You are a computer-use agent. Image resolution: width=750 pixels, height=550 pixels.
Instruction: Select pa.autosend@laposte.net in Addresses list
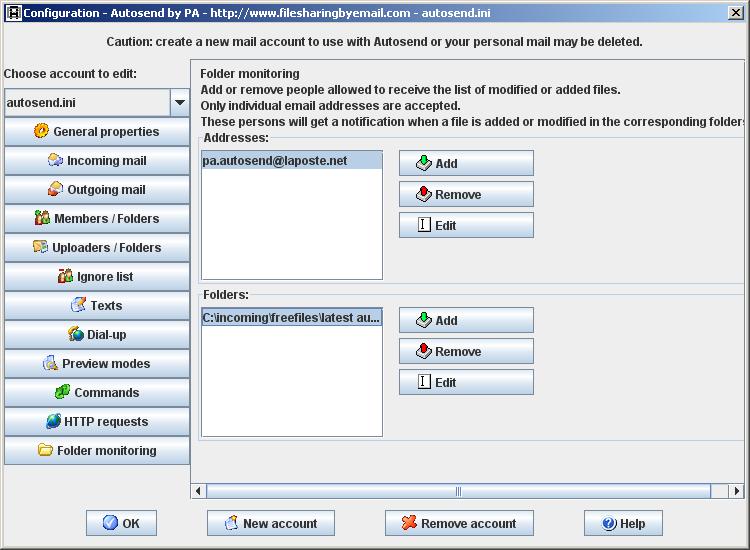[x=292, y=161]
